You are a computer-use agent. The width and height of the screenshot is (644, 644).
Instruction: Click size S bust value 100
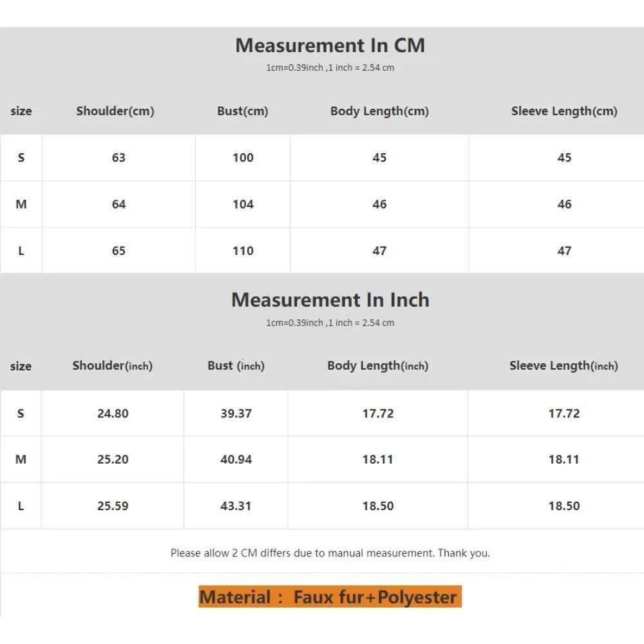(243, 158)
